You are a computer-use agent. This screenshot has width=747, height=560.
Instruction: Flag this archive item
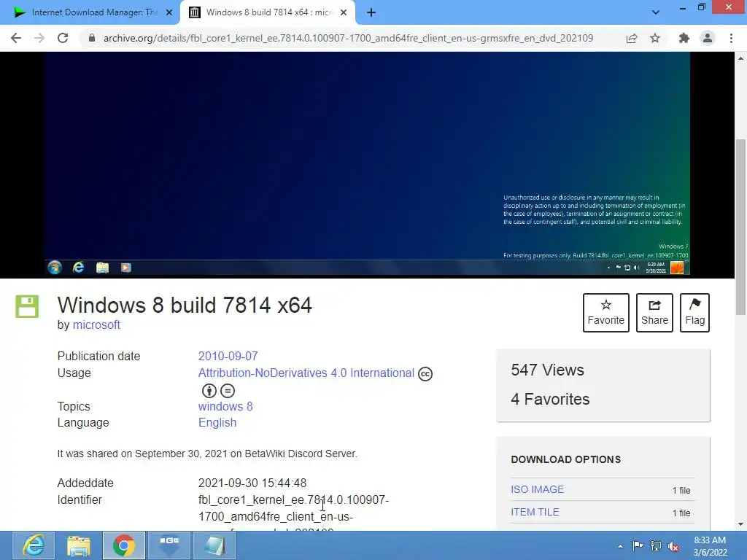click(x=694, y=313)
